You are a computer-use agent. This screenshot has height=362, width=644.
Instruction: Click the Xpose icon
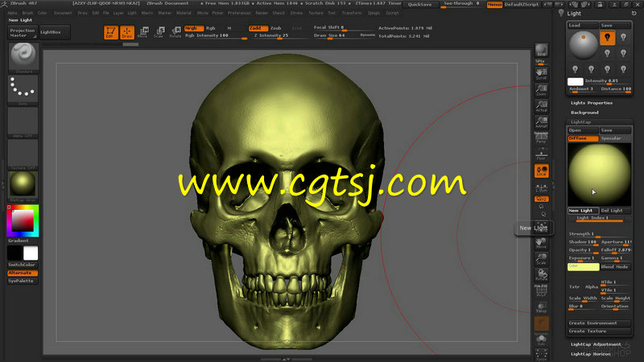541,355
